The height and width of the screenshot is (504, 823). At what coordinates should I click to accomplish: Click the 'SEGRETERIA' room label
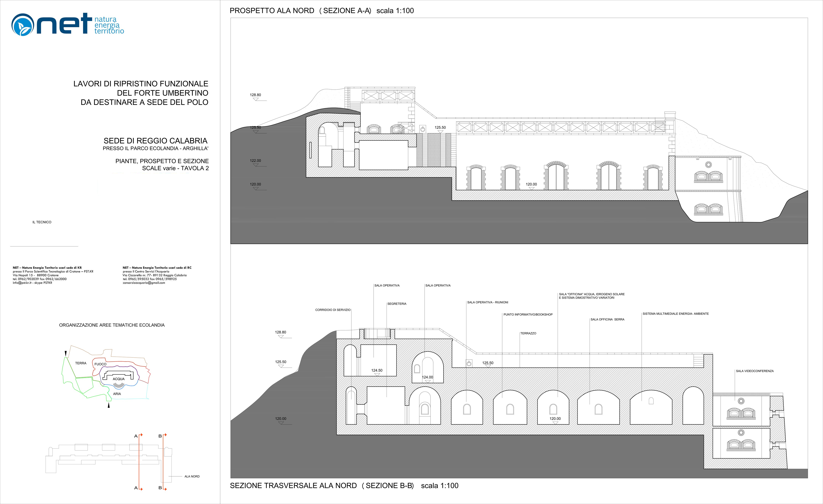[x=397, y=304]
